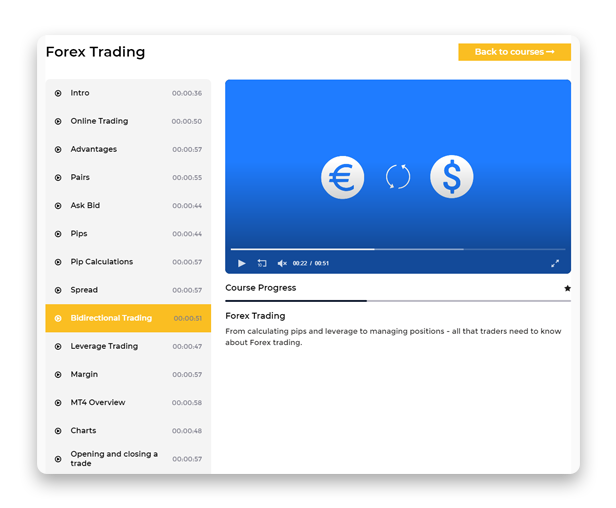
Task: Select the highlighted Bidirectional Trading lesson
Action: pos(111,318)
